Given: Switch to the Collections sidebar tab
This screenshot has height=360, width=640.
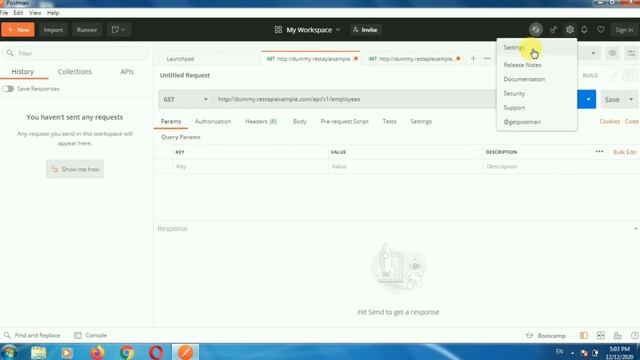Looking at the screenshot, I should tap(75, 72).
